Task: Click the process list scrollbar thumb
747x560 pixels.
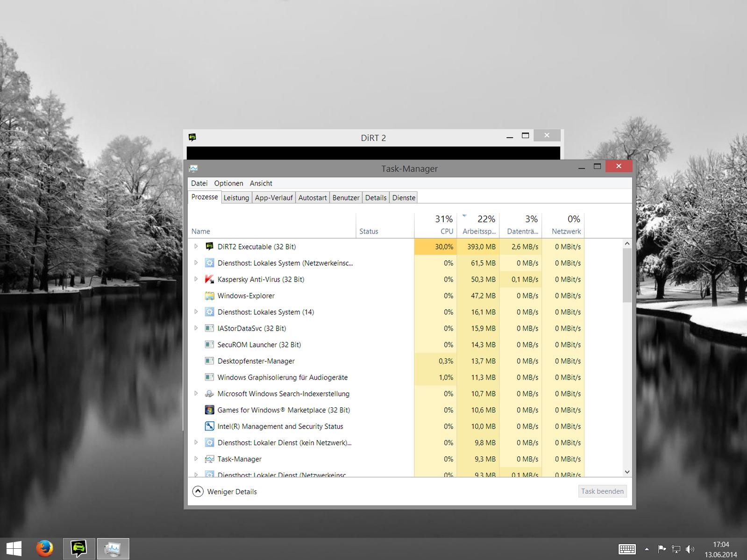Action: [x=627, y=276]
